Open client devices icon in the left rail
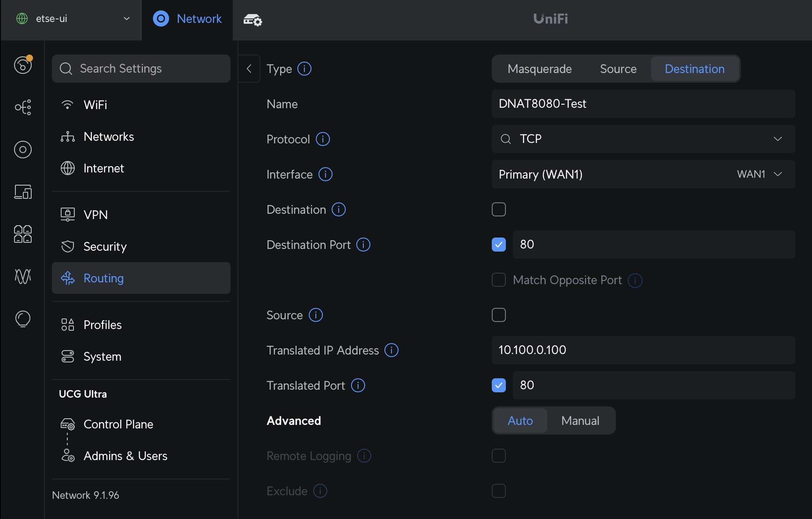812x519 pixels. pyautogui.click(x=23, y=192)
